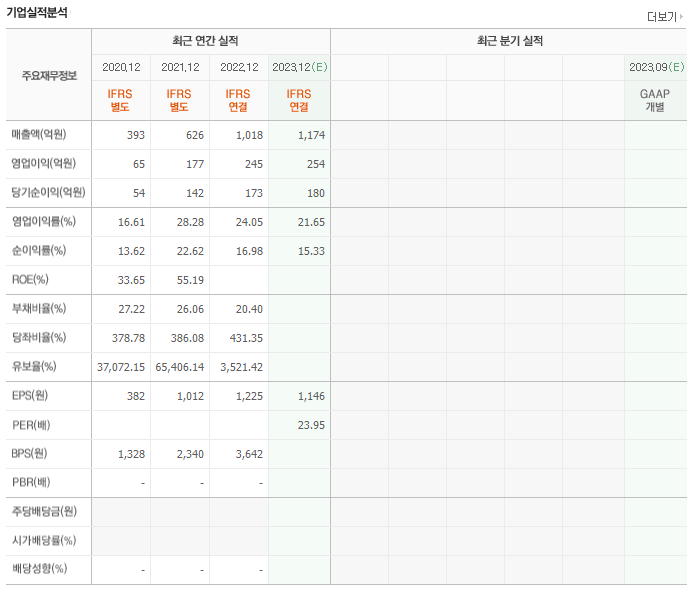Select the 2023.09(E) column header
Image resolution: width=687 pixels, height=589 pixels.
(656, 67)
